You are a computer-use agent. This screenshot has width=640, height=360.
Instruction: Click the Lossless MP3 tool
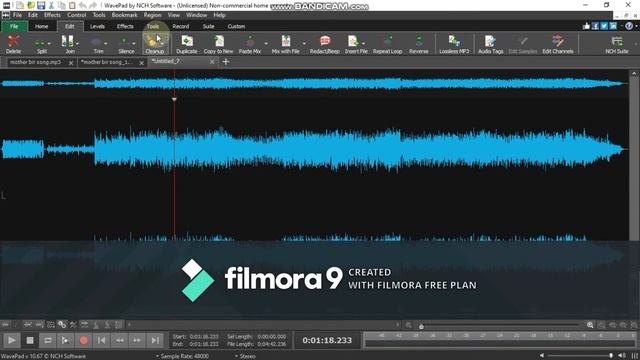coord(454,44)
